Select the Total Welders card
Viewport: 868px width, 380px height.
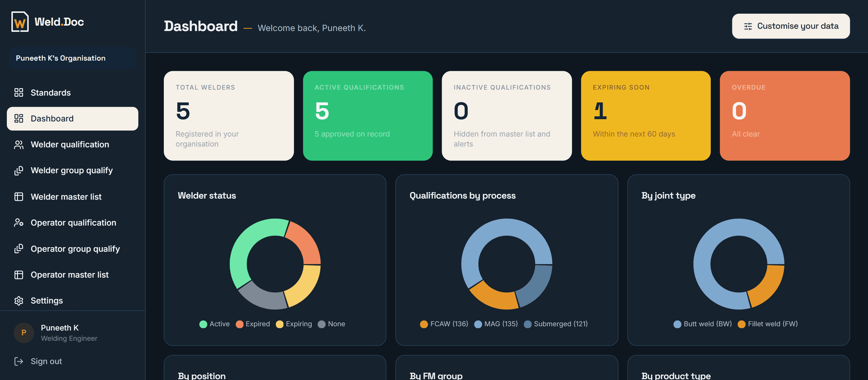228,115
